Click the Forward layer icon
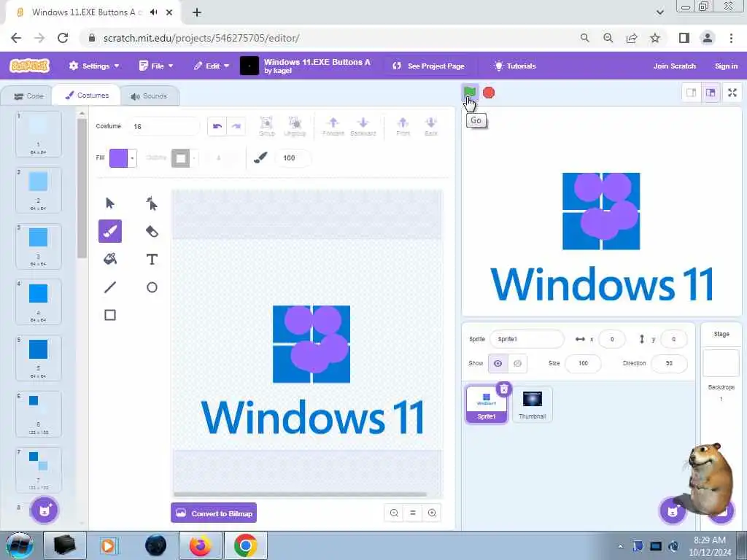747x560 pixels. 333,126
